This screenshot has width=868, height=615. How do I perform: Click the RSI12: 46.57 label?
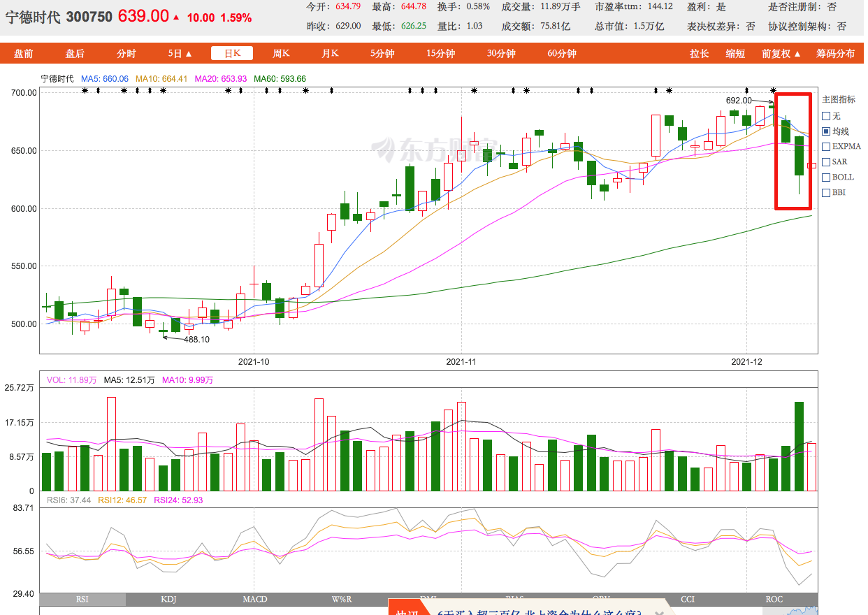pyautogui.click(x=122, y=500)
